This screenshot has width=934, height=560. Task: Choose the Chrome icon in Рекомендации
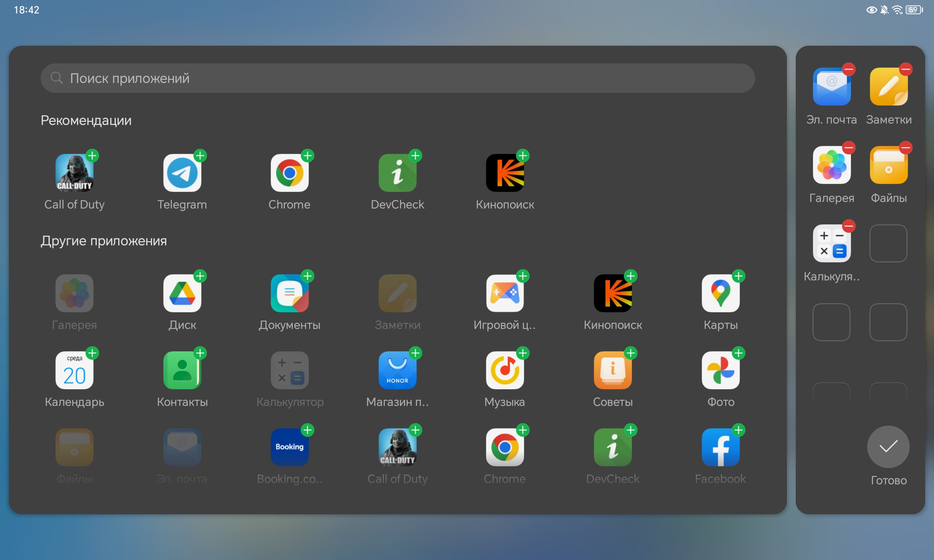(x=290, y=173)
